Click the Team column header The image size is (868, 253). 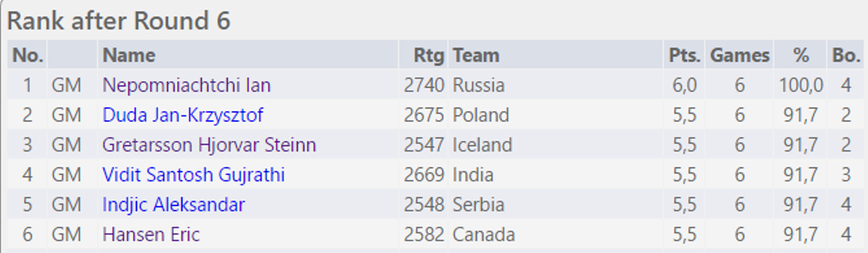click(476, 55)
